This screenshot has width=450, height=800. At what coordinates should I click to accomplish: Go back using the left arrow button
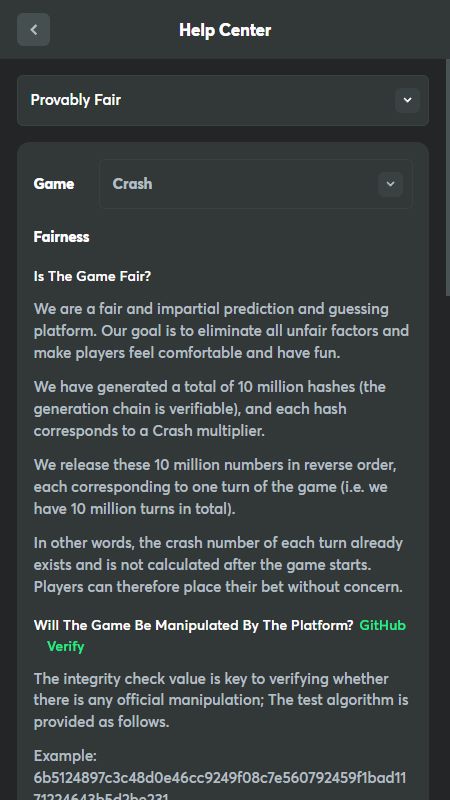34,30
